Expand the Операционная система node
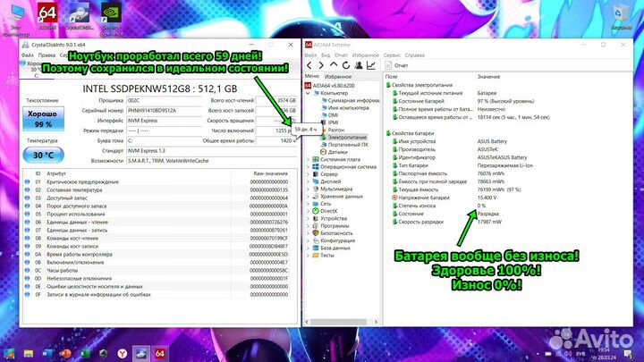This screenshot has width=644, height=362. pyautogui.click(x=308, y=166)
